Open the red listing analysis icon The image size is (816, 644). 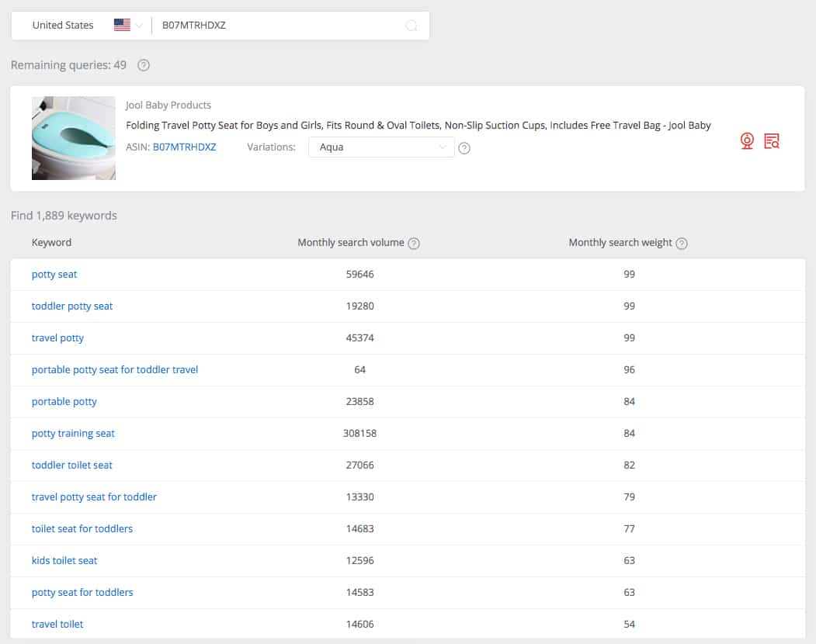tap(772, 141)
